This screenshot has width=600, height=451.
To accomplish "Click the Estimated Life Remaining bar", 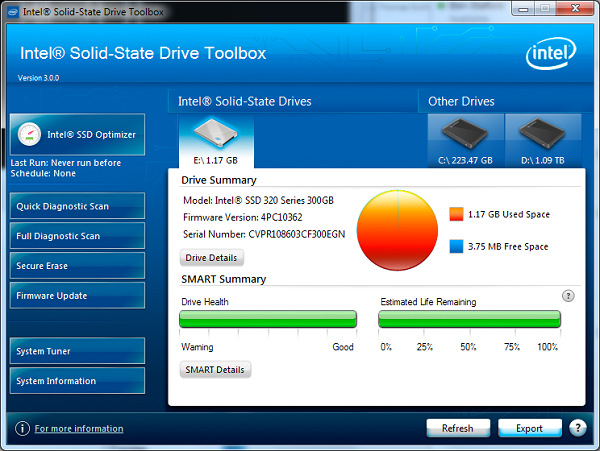I will pyautogui.click(x=470, y=319).
